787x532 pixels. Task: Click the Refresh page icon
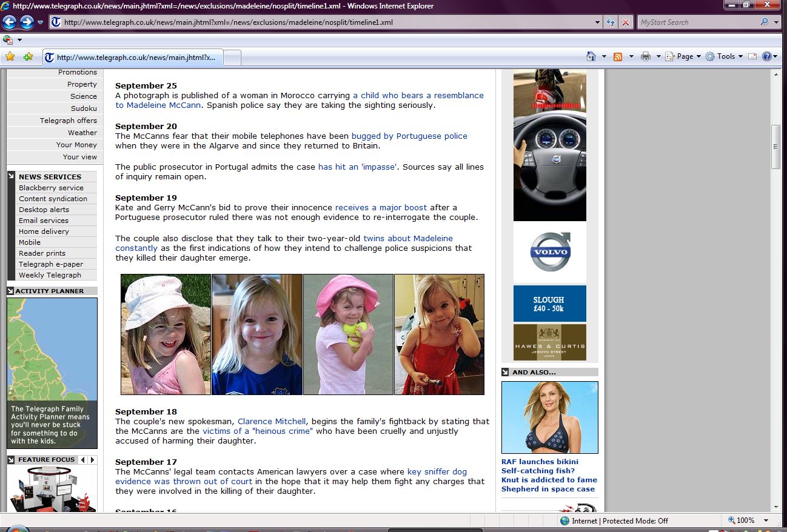click(x=611, y=22)
